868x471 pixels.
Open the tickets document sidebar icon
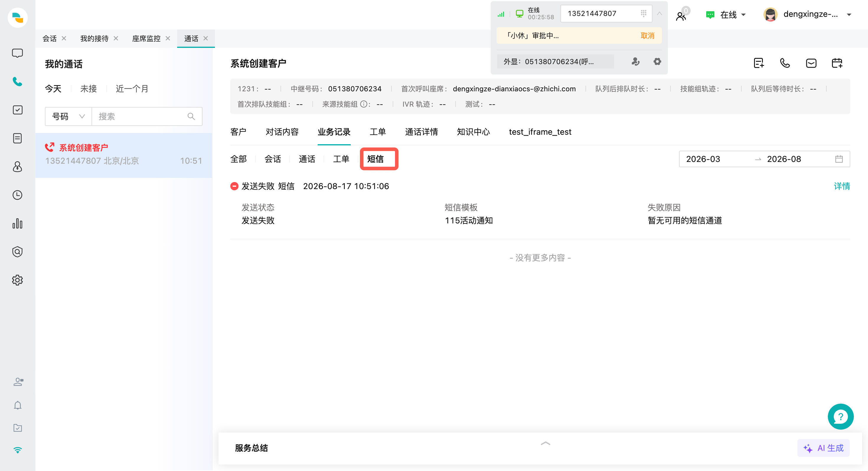(17, 138)
